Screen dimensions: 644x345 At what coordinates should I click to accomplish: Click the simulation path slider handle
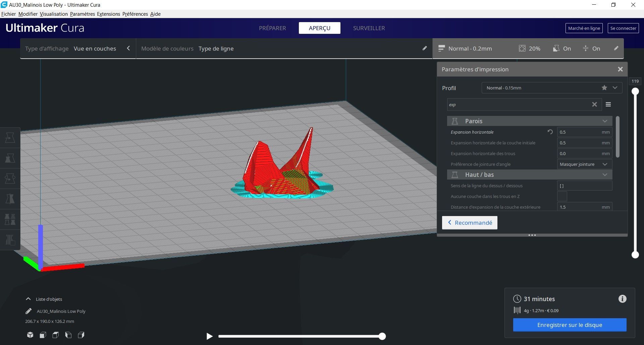click(x=382, y=336)
